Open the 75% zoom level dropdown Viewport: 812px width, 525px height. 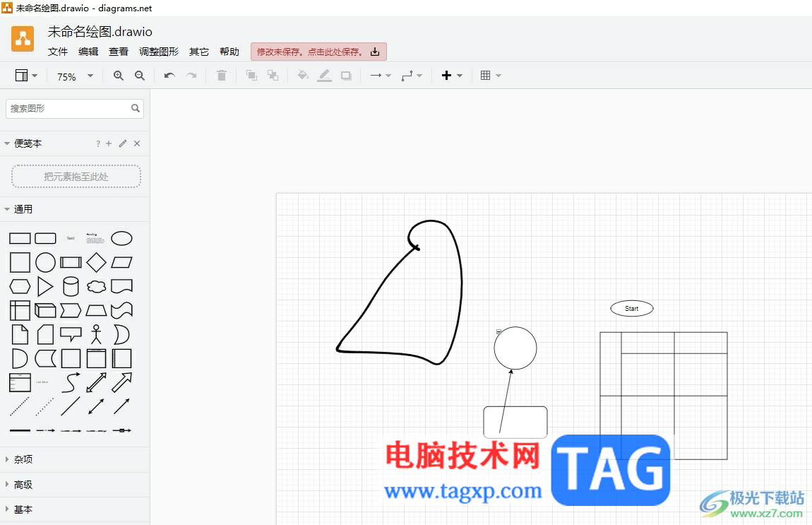click(x=75, y=77)
